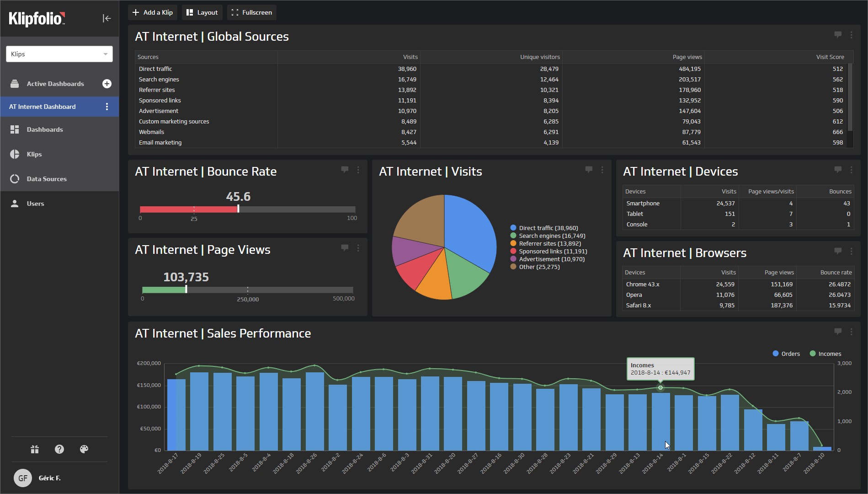Open Page Views klip menu dots
This screenshot has height=494, width=868.
(x=358, y=248)
